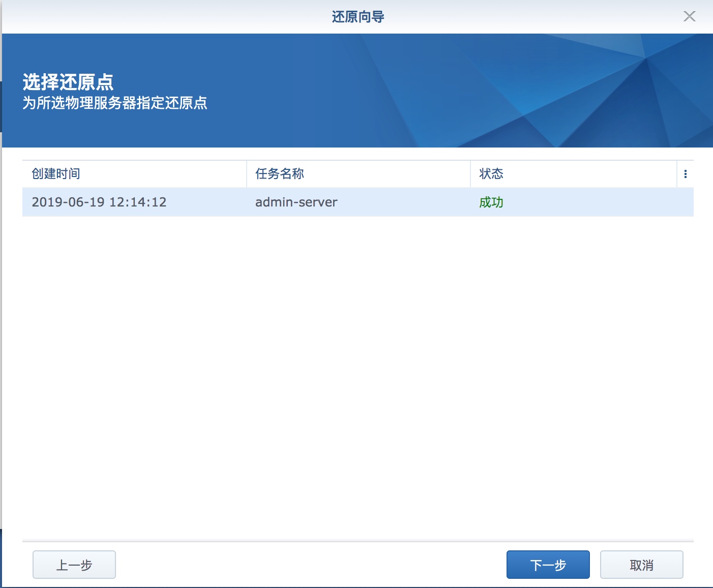The height and width of the screenshot is (588, 713).
Task: Sort by the 创建时间 column header
Action: pos(134,174)
